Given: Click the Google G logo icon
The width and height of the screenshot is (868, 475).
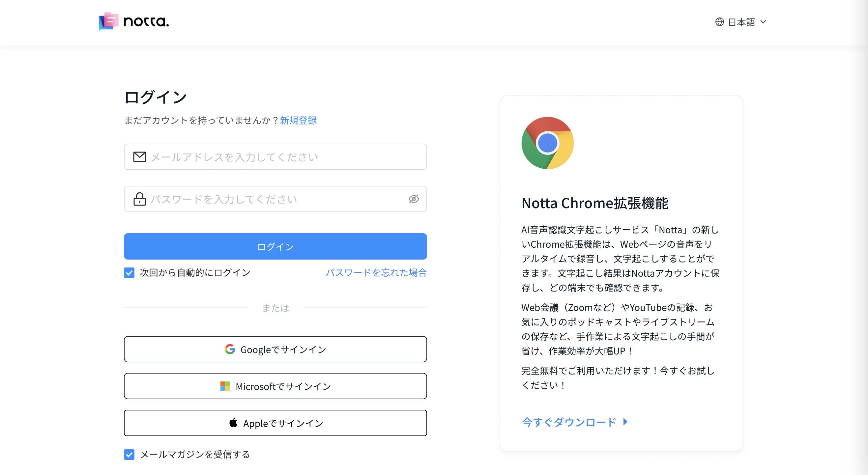Looking at the screenshot, I should click(x=230, y=349).
